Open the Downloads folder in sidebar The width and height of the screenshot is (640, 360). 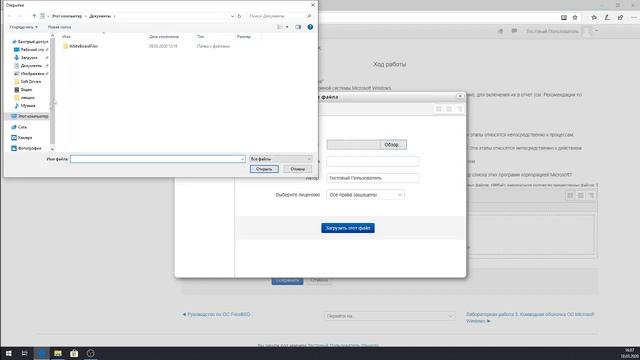pyautogui.click(x=29, y=58)
